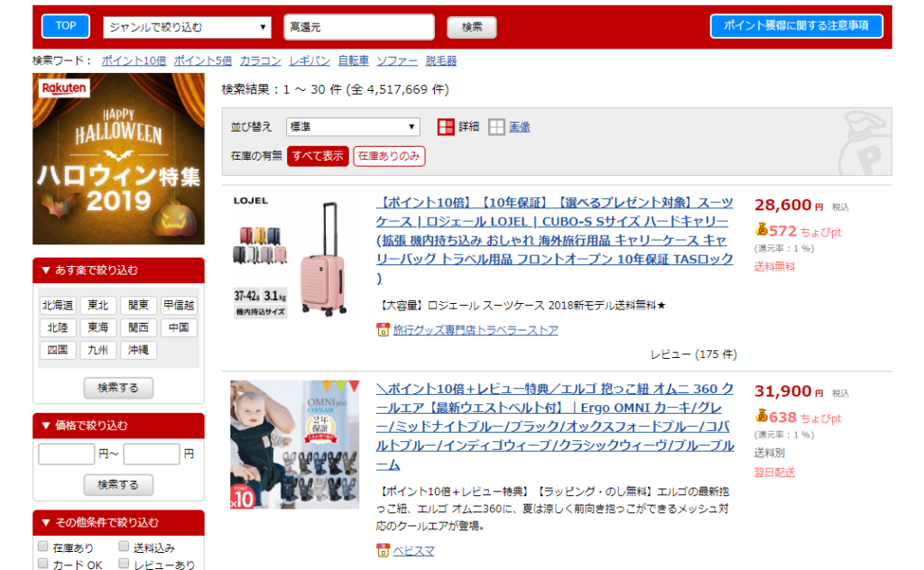
Task: Click the ポイント10倍 search word link
Action: coord(134,60)
